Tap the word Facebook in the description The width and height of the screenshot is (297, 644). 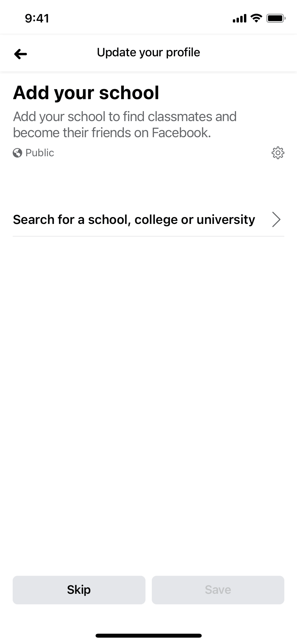(181, 133)
